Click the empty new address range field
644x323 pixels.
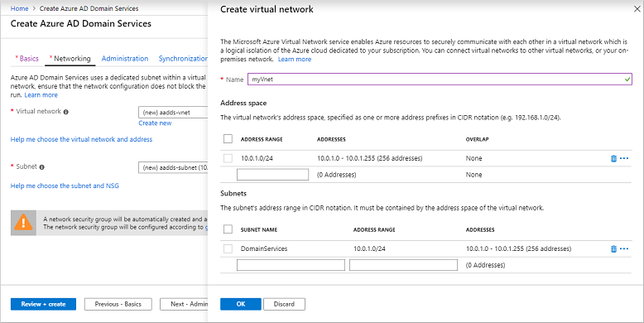click(x=272, y=175)
